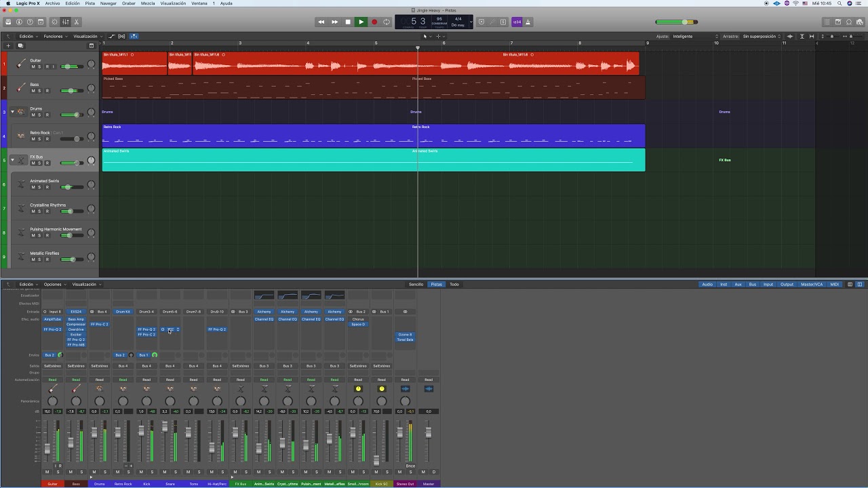Click the Rewind transport button
868x488 pixels.
(321, 22)
